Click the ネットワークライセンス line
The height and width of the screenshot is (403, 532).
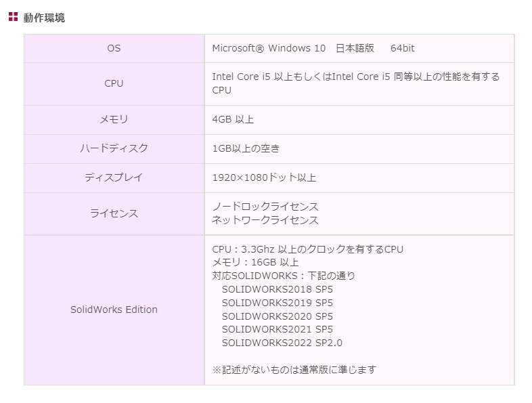(x=265, y=220)
